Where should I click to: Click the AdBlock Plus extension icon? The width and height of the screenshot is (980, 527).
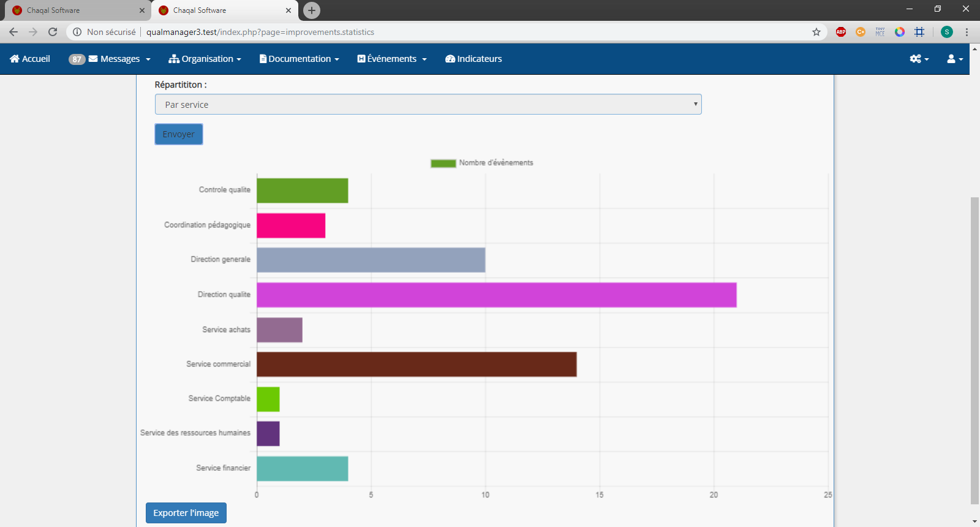point(841,32)
